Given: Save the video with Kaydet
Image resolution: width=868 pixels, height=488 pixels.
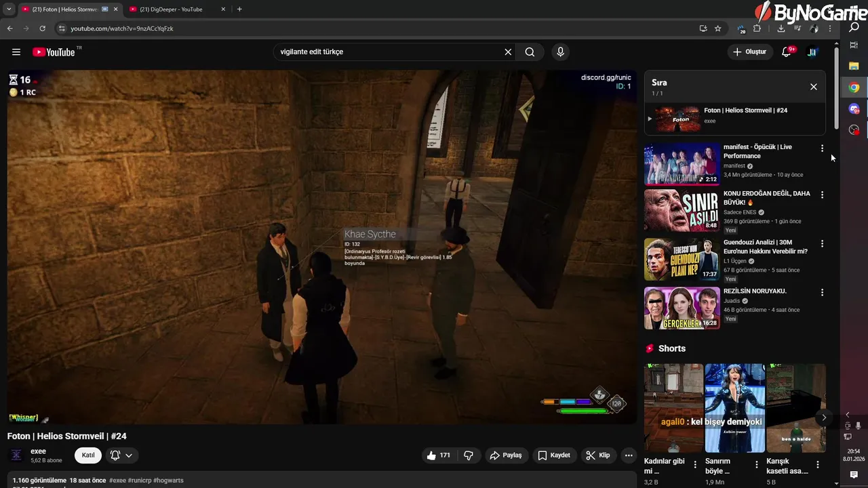Looking at the screenshot, I should (x=553, y=455).
